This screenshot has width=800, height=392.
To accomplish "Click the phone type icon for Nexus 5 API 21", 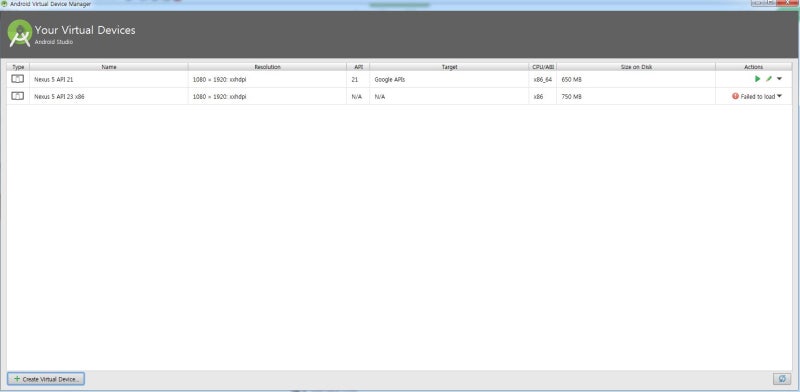I will click(17, 79).
